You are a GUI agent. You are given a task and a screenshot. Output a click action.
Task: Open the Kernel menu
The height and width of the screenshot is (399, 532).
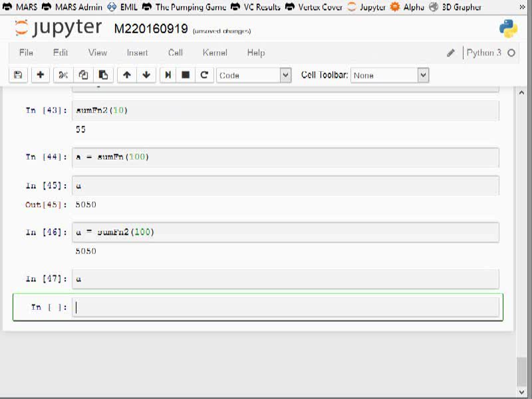215,53
